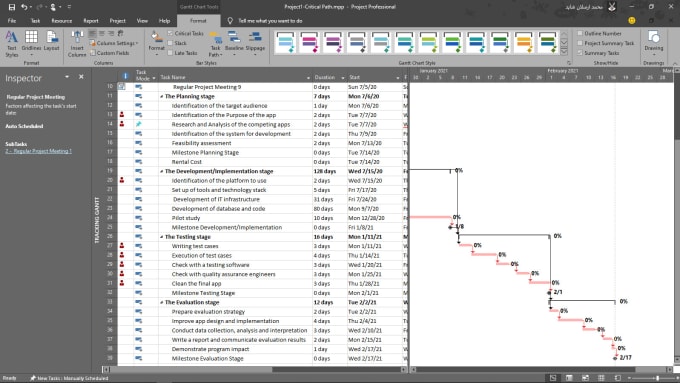Select Pilot study task name cell
680x383 pixels.
pos(235,218)
